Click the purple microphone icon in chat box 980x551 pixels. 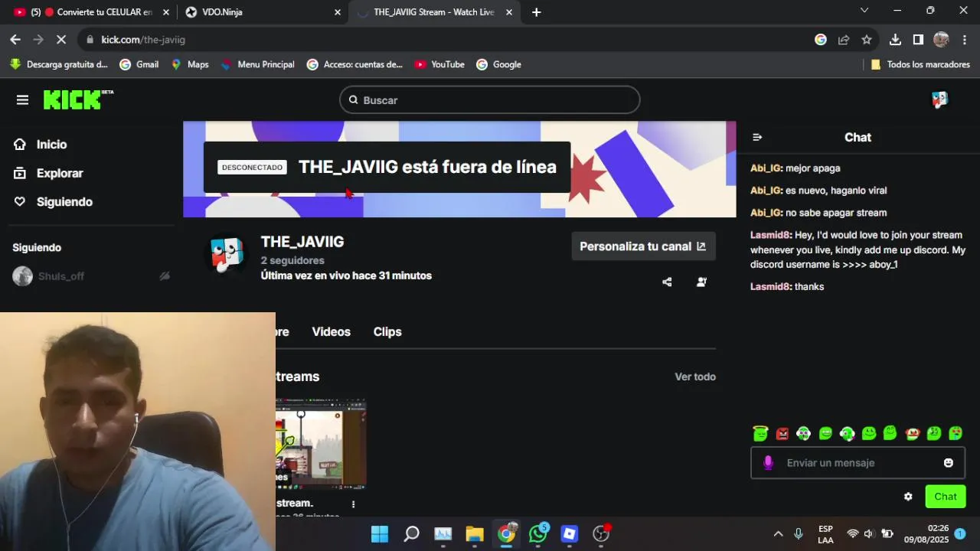[x=768, y=463]
